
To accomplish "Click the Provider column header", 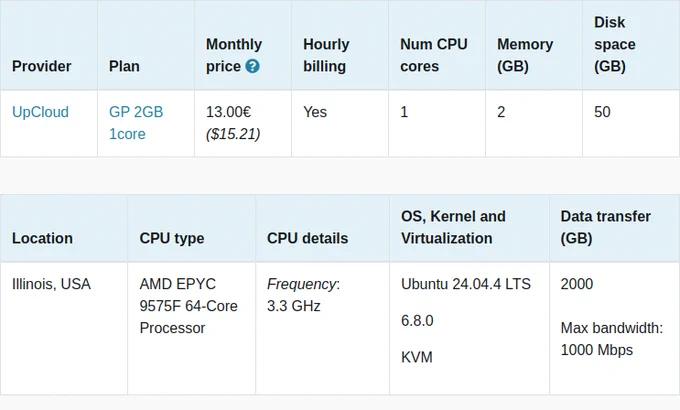I will (x=42, y=66).
